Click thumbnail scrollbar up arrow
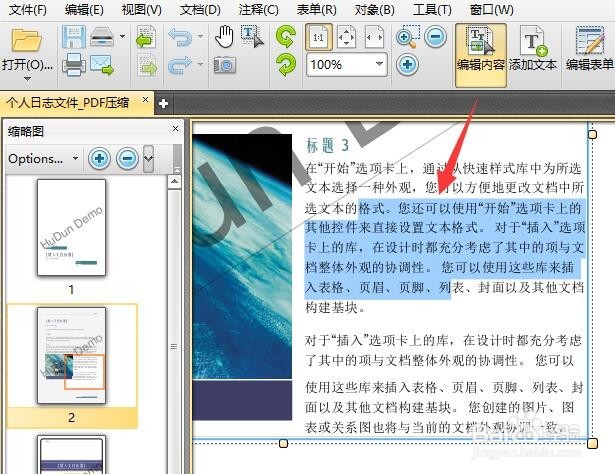Image resolution: width=615 pixels, height=474 pixels. pyautogui.click(x=174, y=182)
